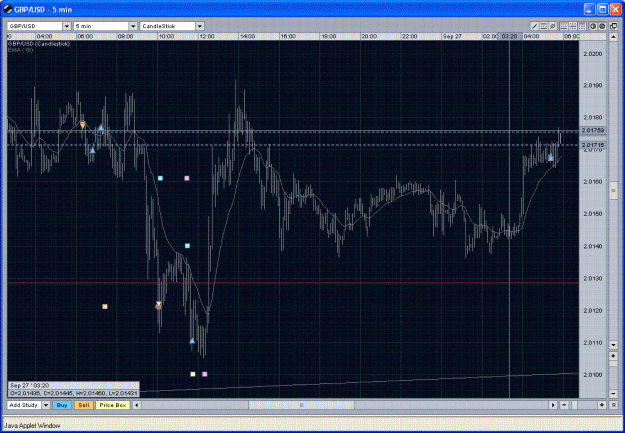The height and width of the screenshot is (433, 625).
Task: Zoom out price axis with vertical minus button
Action: coord(613,394)
